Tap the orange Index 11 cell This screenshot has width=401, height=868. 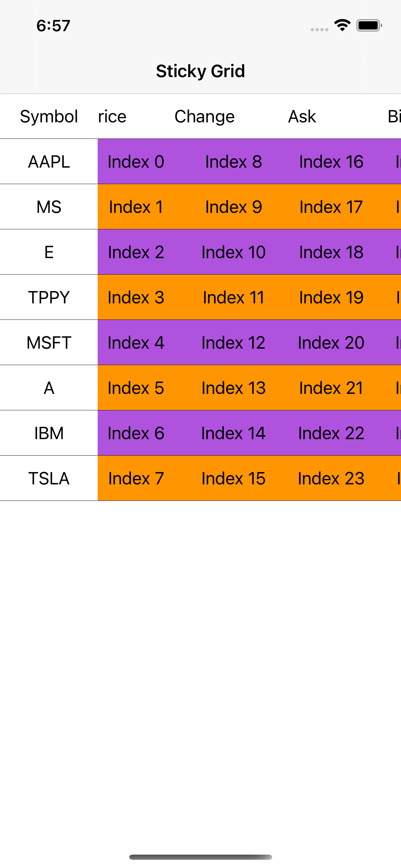pos(233,297)
